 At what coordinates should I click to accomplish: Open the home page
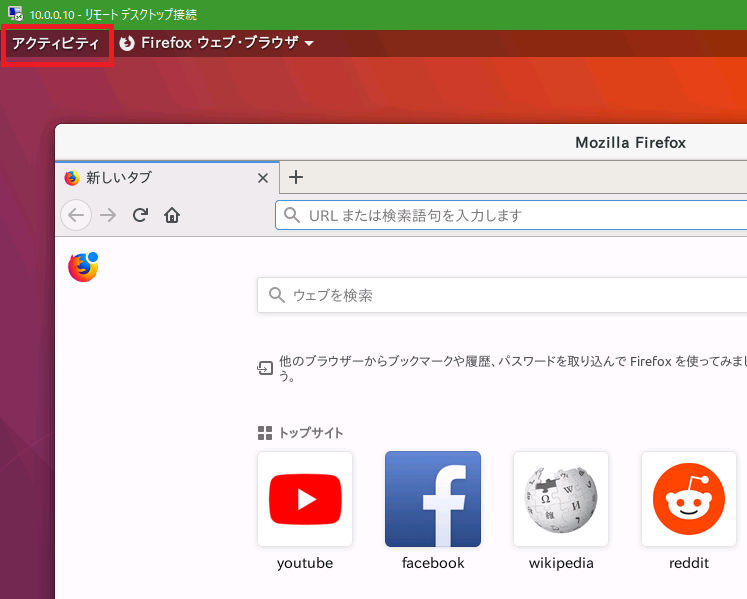(172, 215)
